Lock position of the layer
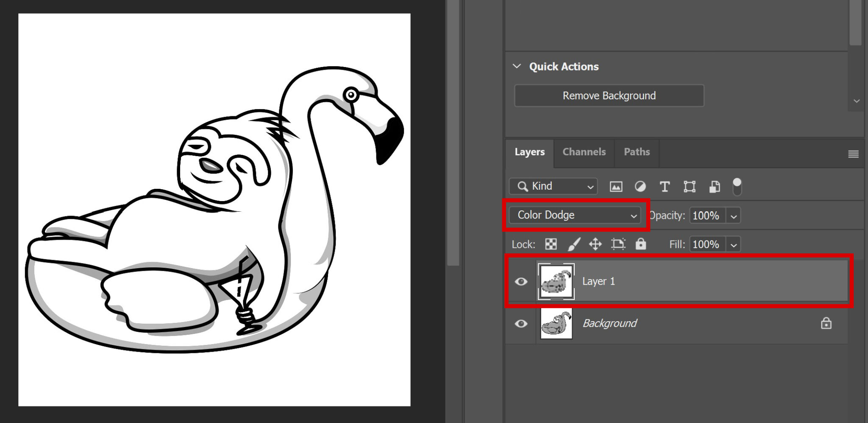The height and width of the screenshot is (423, 868). tap(595, 244)
